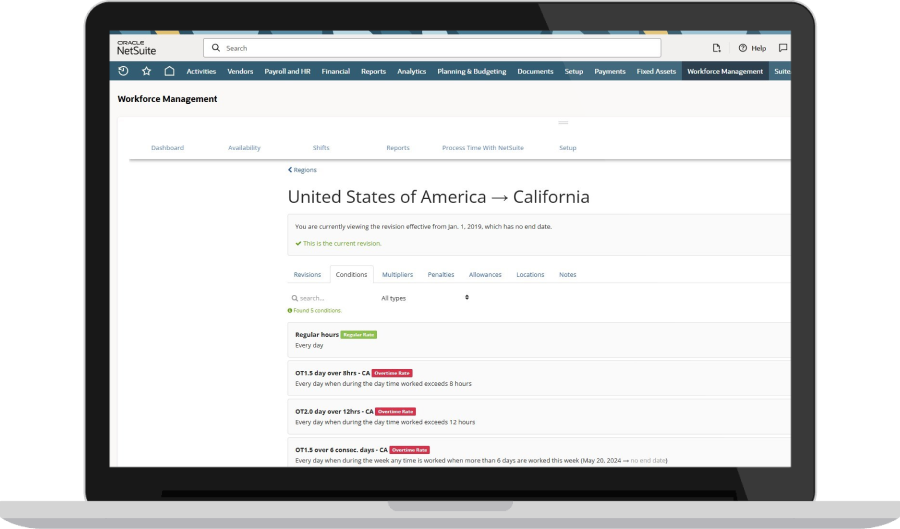Open the All types filter dropdown
Viewport: 900px width, 529px height.
click(424, 298)
